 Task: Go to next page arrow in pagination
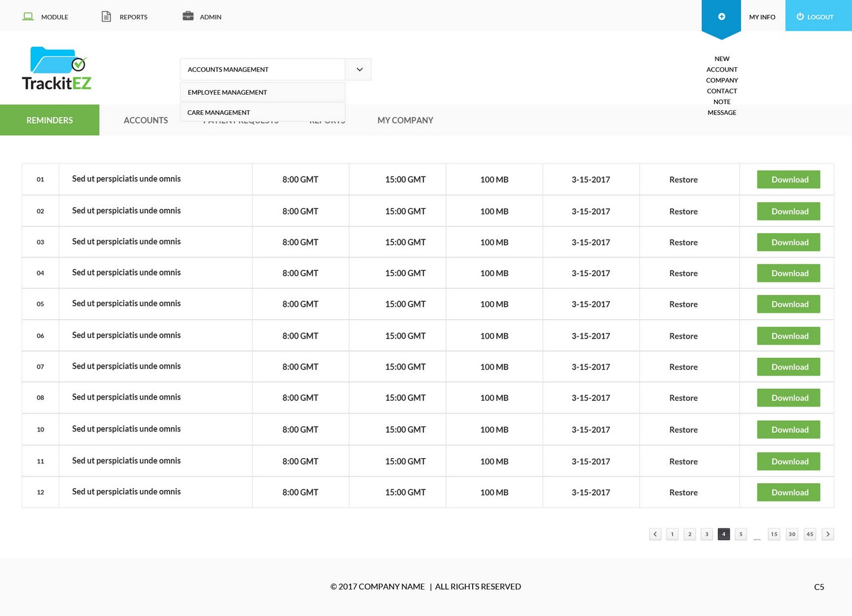pyautogui.click(x=828, y=534)
